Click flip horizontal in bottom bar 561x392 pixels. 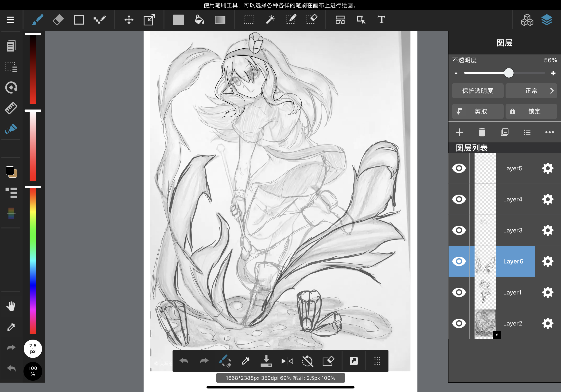point(287,361)
